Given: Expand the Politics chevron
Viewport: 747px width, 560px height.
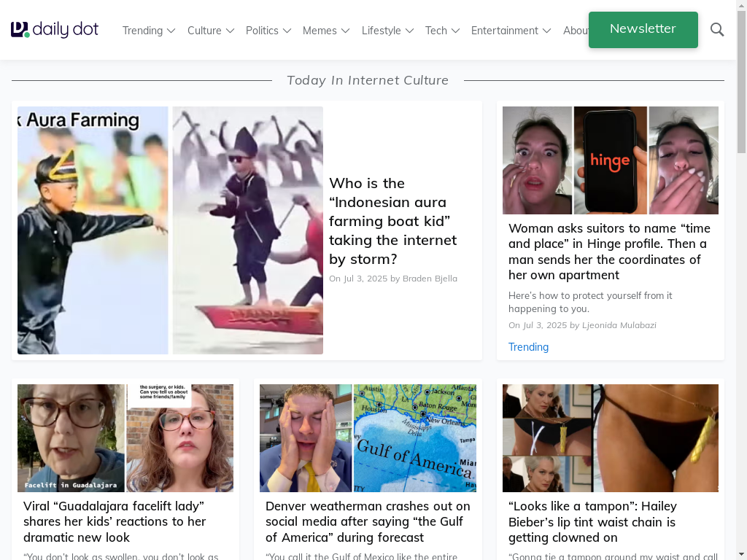Looking at the screenshot, I should tap(287, 31).
